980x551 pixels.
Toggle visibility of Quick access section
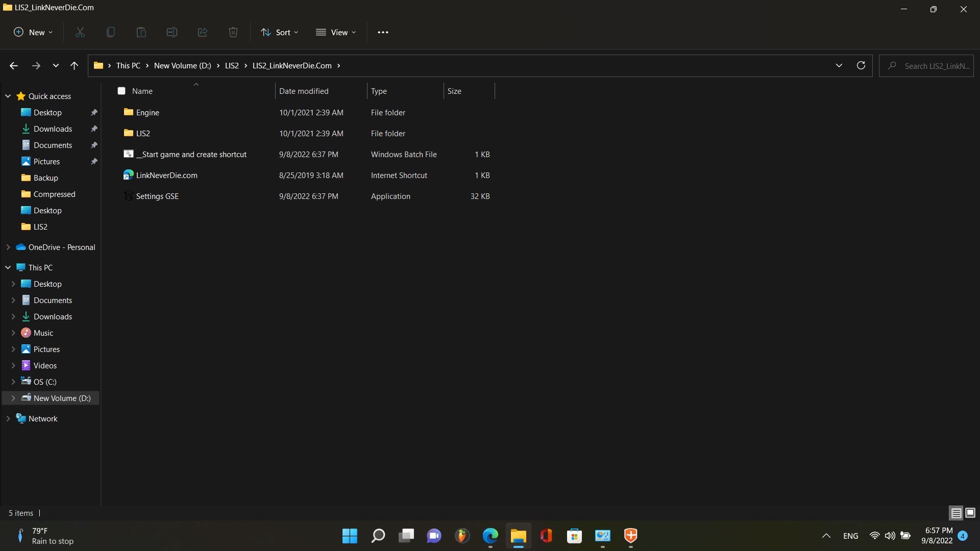coord(8,95)
